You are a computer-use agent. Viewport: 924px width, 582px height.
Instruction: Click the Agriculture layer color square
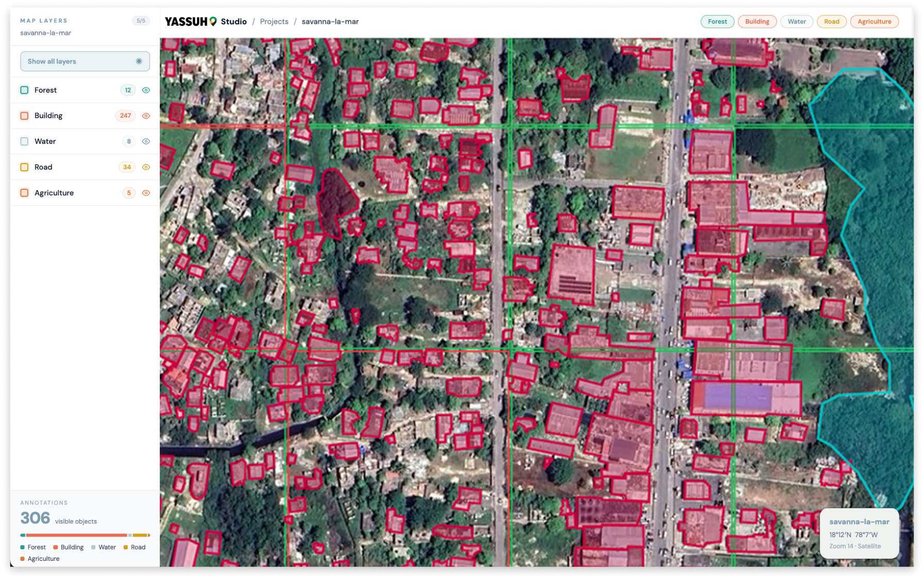pos(24,193)
